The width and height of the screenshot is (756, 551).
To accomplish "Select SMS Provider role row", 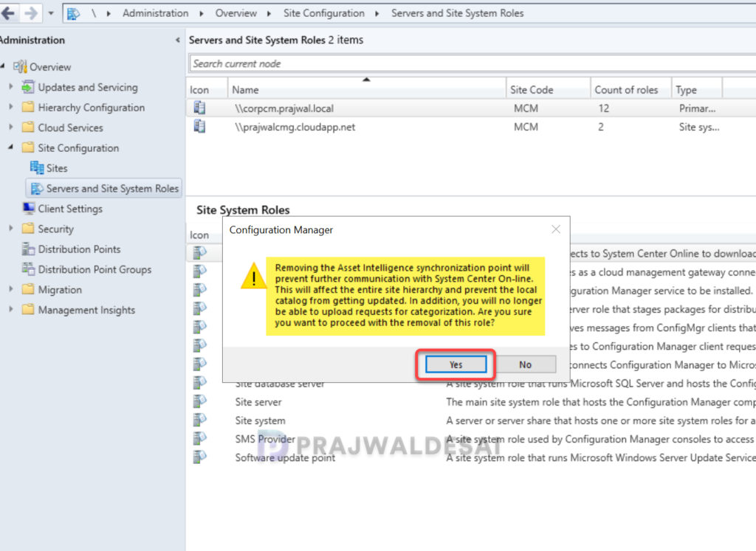I will [x=471, y=439].
